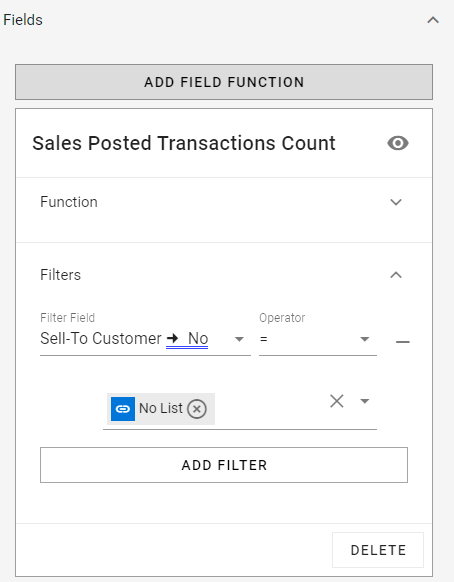The width and height of the screenshot is (454, 582).
Task: Click the underlined No link in Filter Field
Action: (198, 339)
